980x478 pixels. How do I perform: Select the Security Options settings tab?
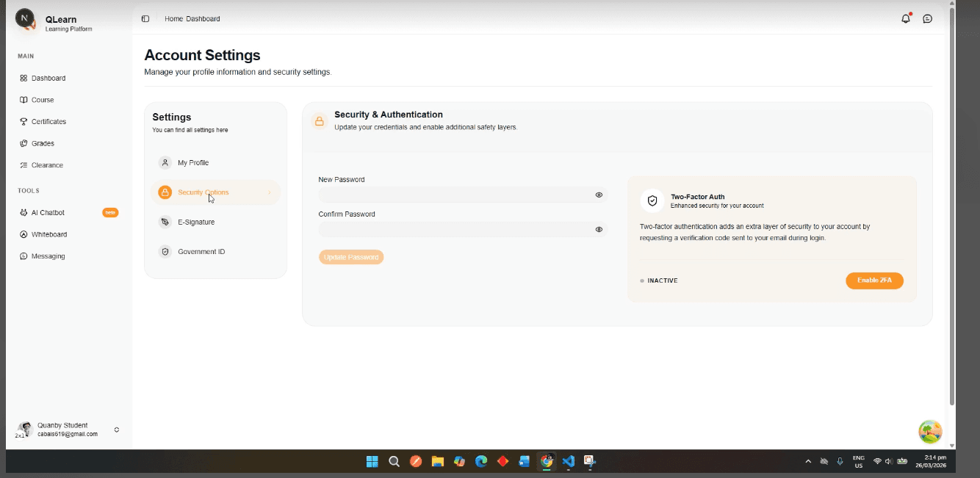[x=216, y=192]
